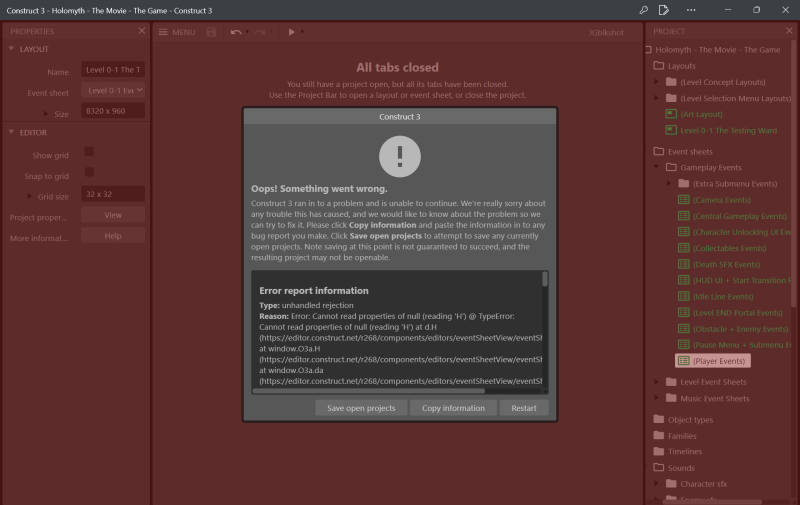The image size is (800, 505).
Task: Select the project root Holomyth - The Movie - The Game
Action: point(717,49)
